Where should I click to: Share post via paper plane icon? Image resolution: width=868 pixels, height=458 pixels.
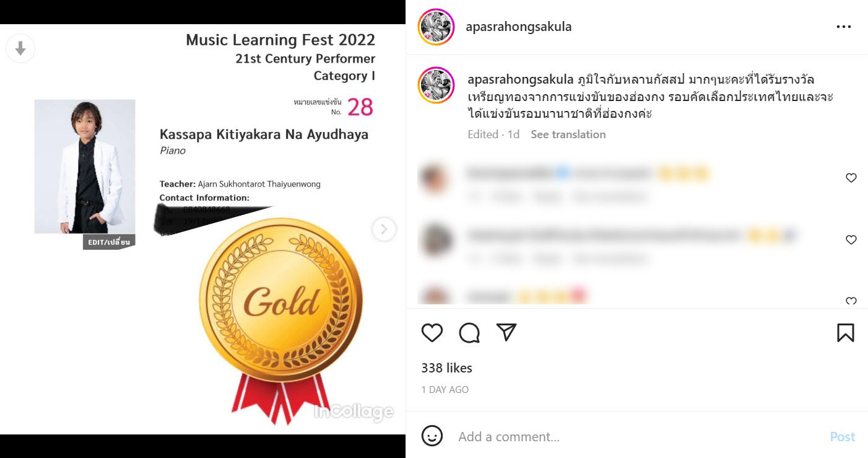[x=506, y=332]
